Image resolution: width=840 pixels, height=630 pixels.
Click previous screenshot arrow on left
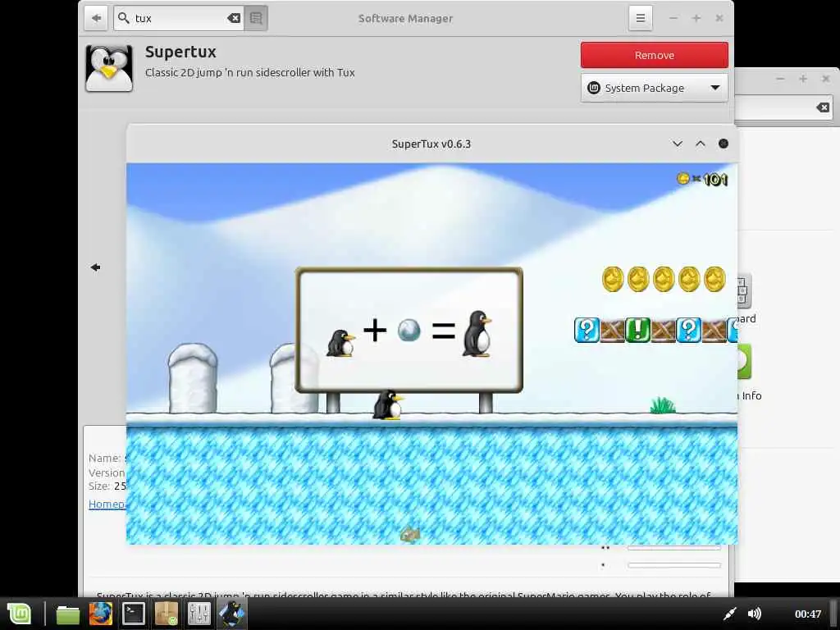pos(95,267)
